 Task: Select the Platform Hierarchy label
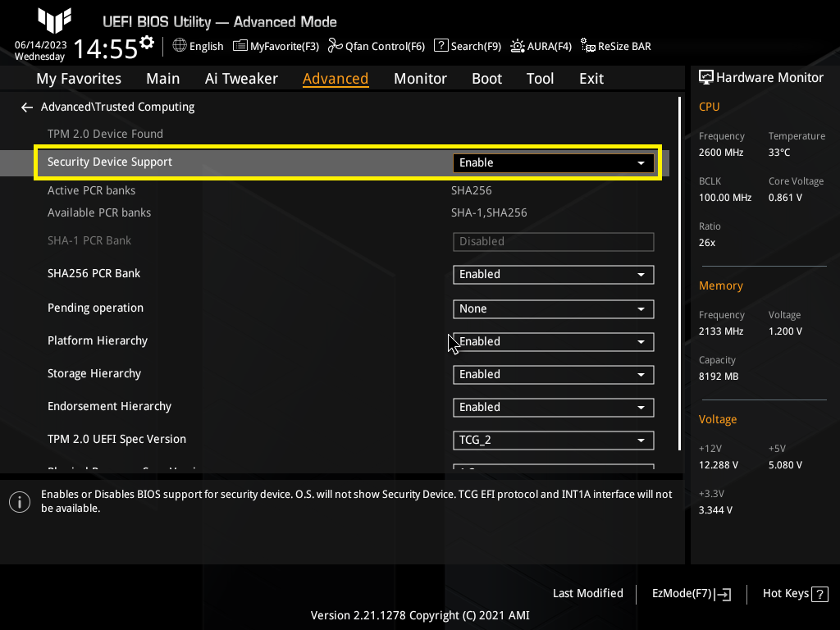click(98, 340)
